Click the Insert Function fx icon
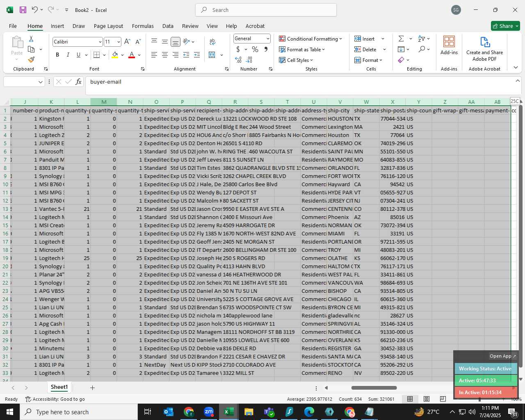 point(78,82)
